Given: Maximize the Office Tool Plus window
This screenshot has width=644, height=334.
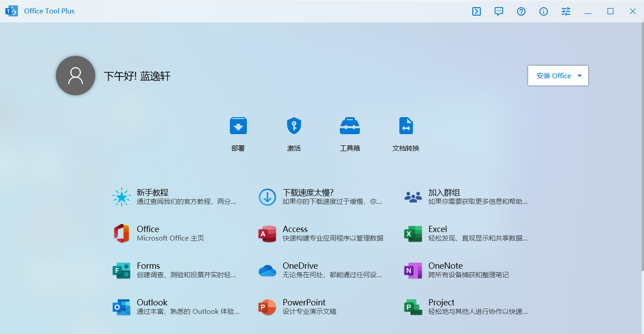Looking at the screenshot, I should coord(610,11).
